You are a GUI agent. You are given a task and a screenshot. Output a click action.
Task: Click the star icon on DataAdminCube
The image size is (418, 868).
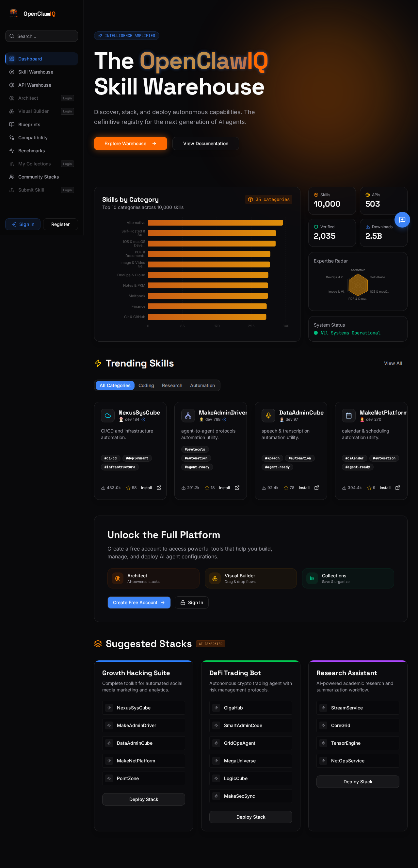[286, 487]
